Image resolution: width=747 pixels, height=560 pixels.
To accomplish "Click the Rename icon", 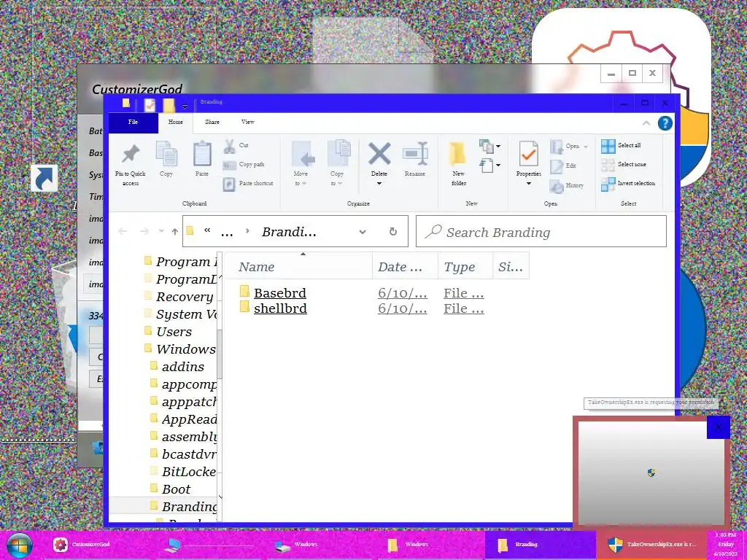I will click(x=415, y=153).
